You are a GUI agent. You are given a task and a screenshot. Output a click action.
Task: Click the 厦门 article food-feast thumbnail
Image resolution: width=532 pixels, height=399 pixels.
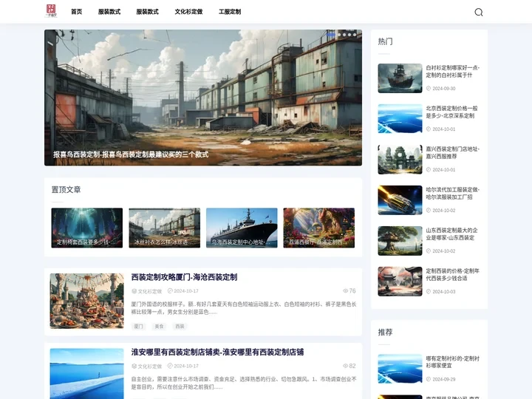click(87, 301)
